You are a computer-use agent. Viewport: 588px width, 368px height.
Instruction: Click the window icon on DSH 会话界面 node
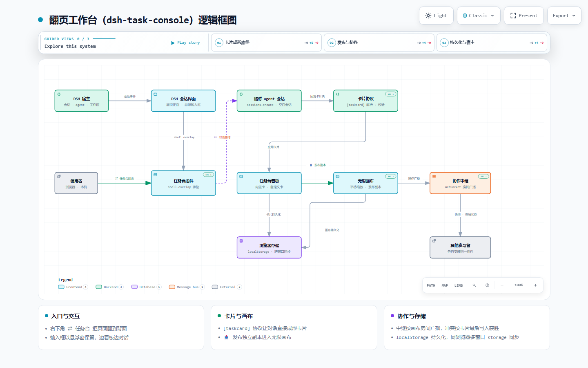155,94
